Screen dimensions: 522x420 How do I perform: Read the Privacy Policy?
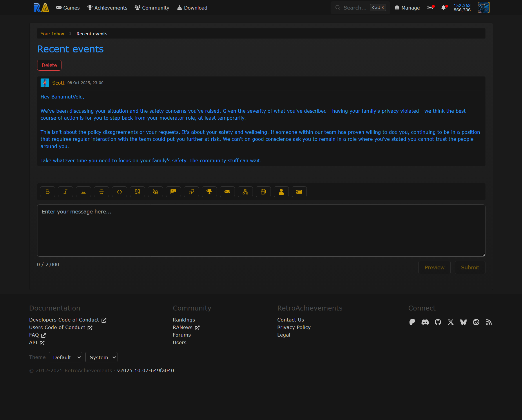point(294,327)
